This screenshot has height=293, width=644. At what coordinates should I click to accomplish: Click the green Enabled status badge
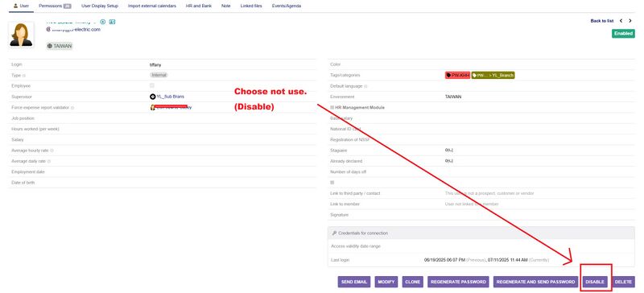click(623, 33)
